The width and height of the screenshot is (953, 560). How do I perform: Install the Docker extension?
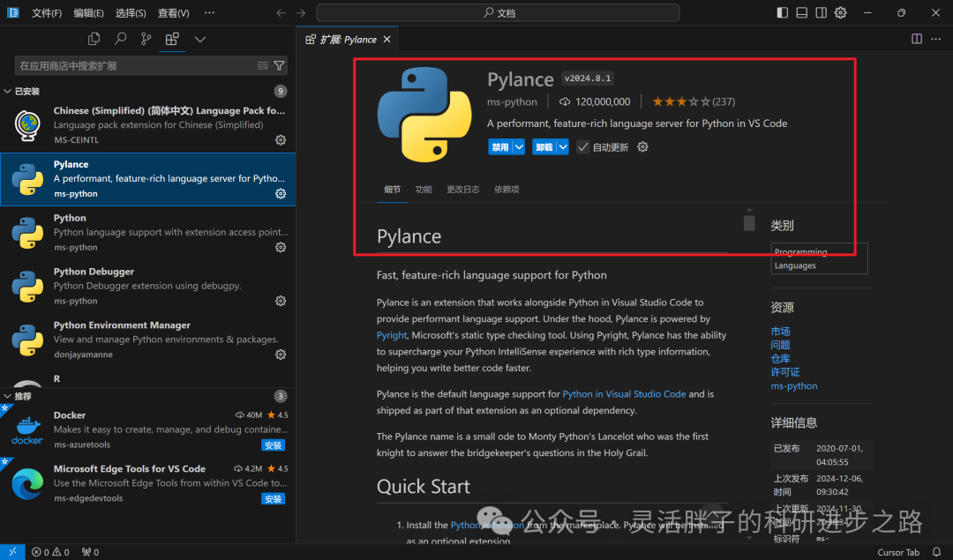[273, 445]
